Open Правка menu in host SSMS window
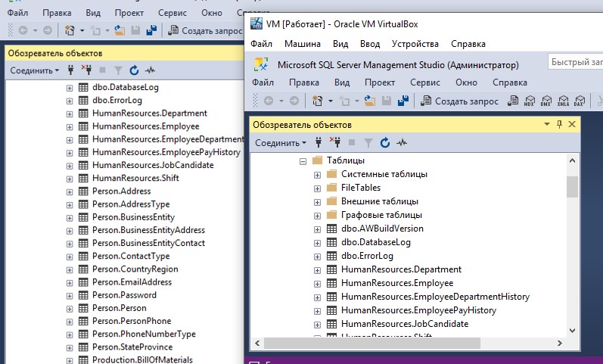 pos(57,13)
